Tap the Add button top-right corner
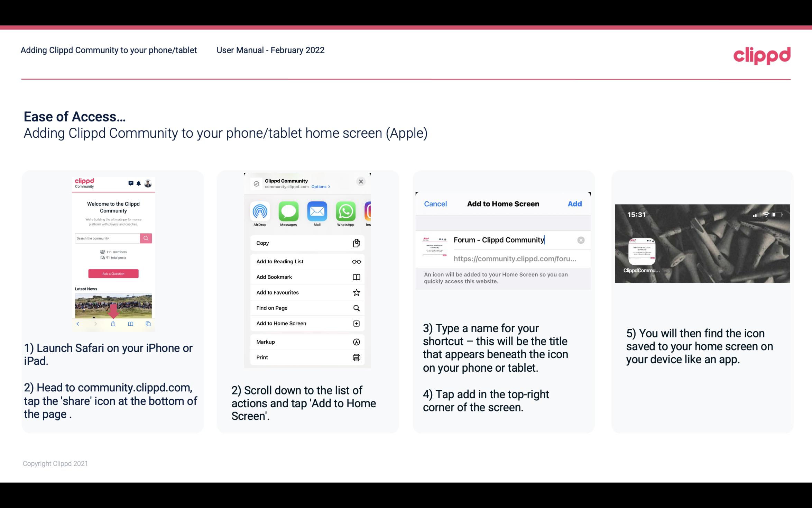This screenshot has width=812, height=508. click(x=575, y=203)
